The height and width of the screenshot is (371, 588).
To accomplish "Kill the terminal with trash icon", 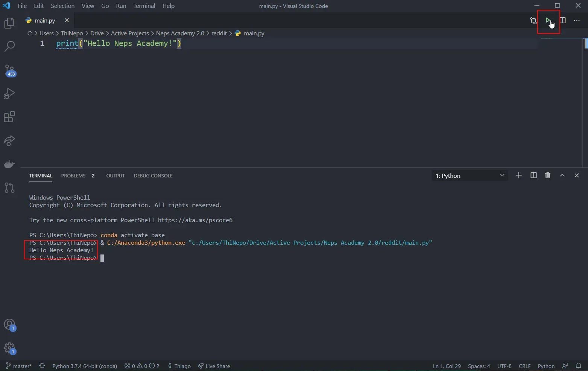I will [548, 175].
